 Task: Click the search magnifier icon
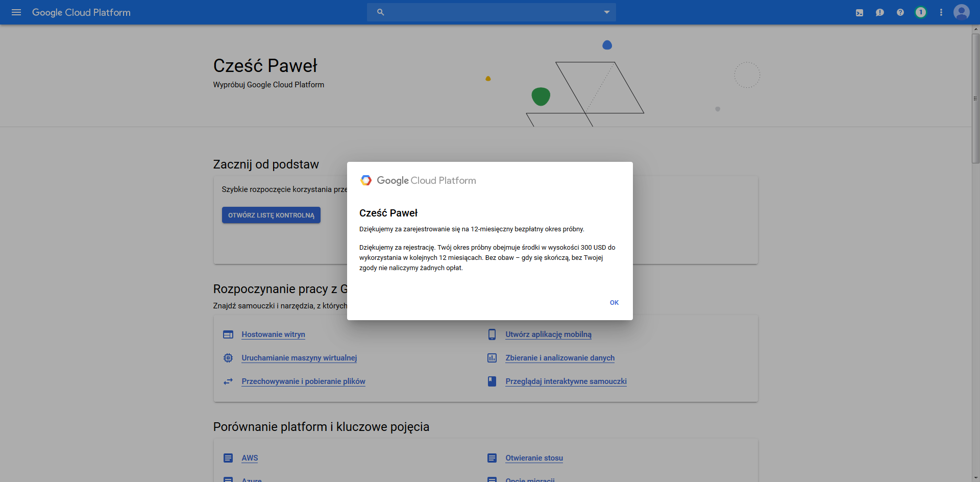click(x=380, y=12)
